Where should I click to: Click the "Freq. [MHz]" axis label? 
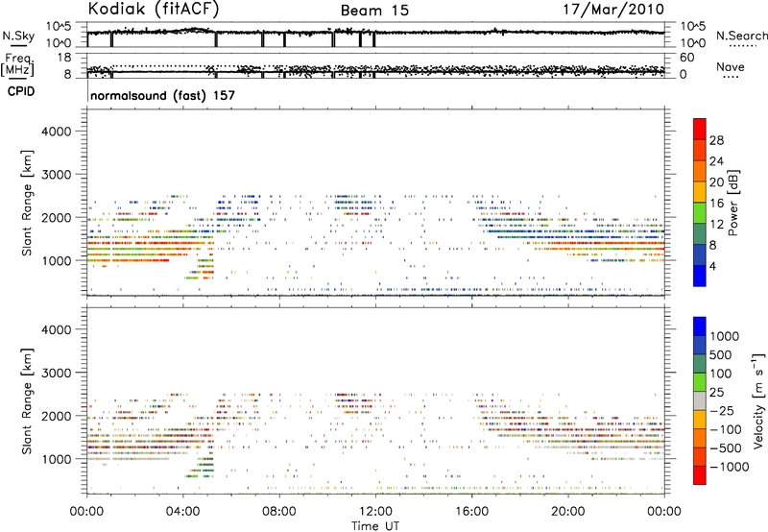[18, 65]
